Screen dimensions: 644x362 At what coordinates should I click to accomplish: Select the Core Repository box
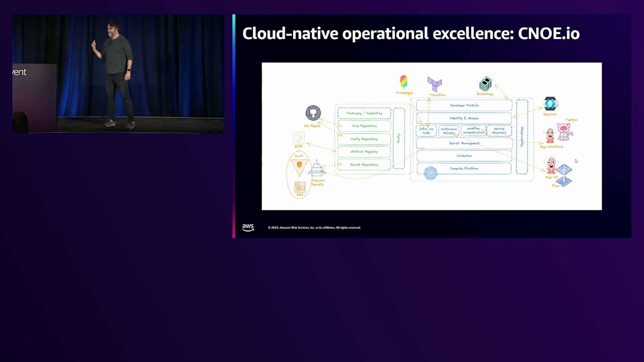364,126
